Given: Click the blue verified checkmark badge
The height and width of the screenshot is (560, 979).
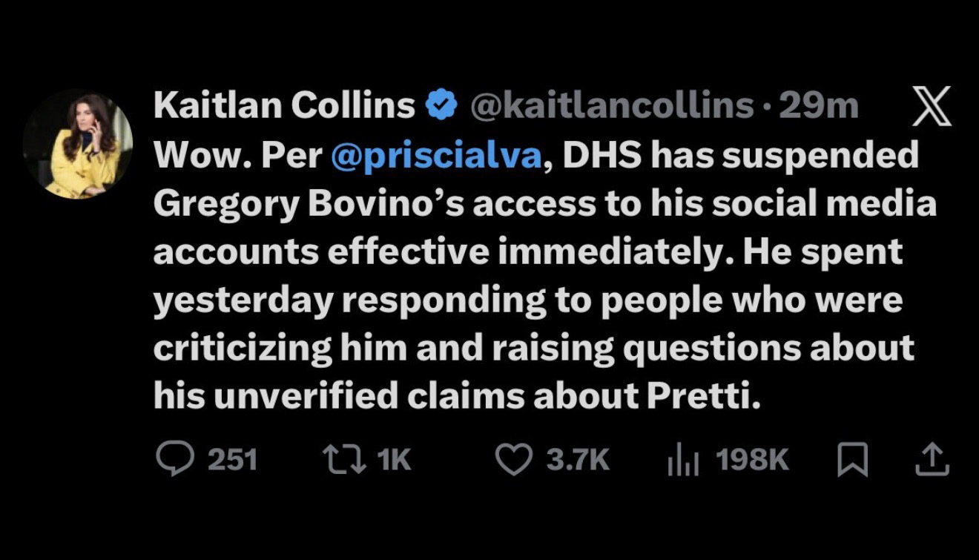Looking at the screenshot, I should pos(442,108).
